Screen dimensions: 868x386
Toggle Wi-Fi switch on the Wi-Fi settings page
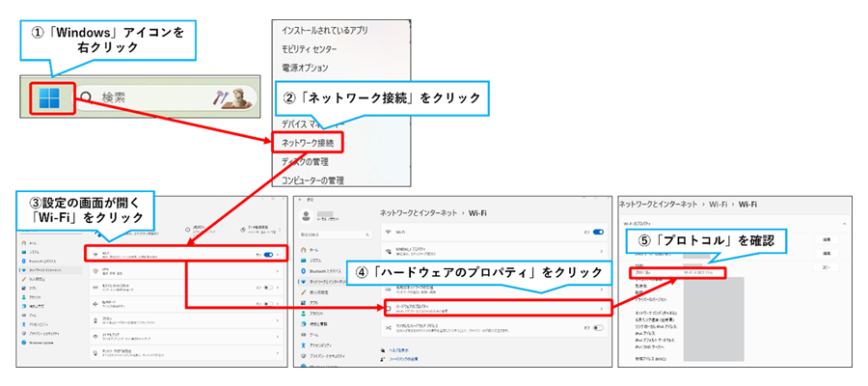[598, 232]
